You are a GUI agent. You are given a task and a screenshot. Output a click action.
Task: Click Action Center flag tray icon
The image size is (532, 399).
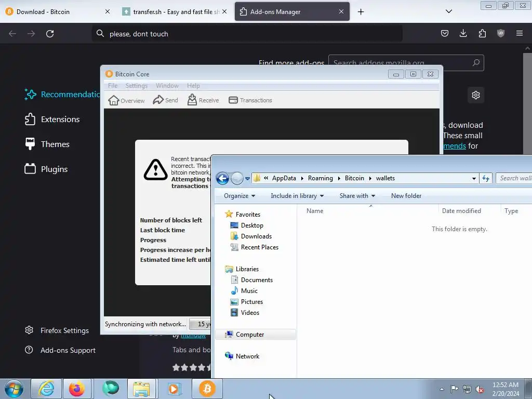[454, 389]
